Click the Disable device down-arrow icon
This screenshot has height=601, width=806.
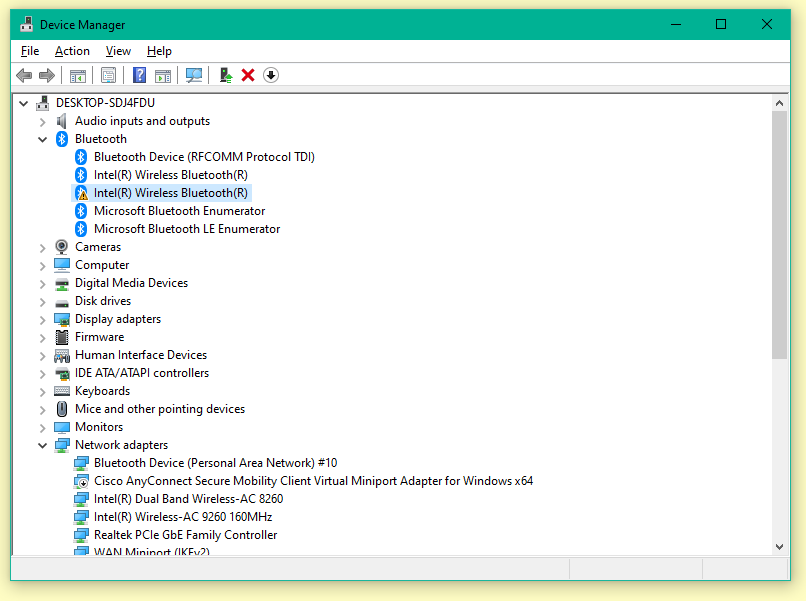(x=271, y=76)
